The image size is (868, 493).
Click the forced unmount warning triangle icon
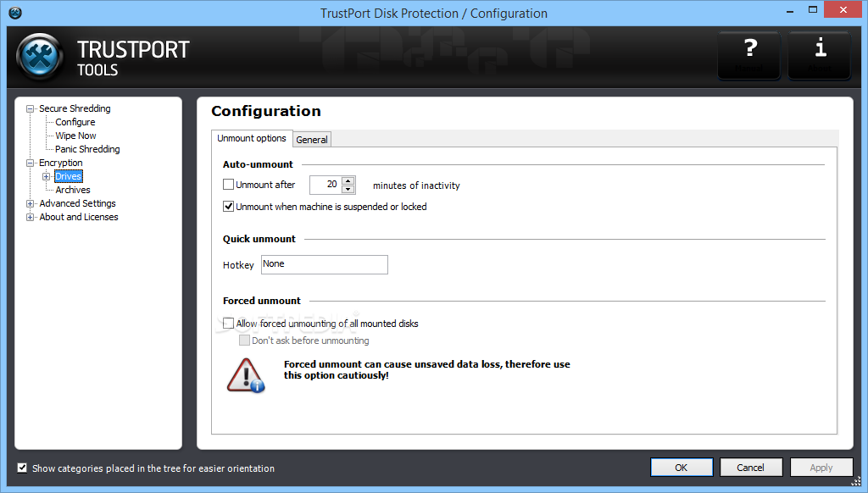pos(246,375)
